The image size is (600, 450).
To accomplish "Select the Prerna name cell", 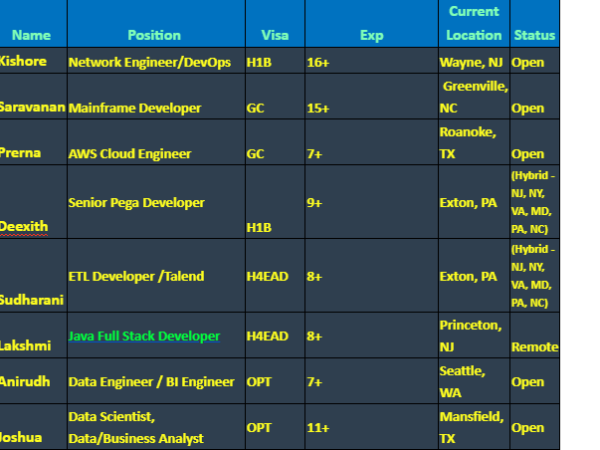I will [x=33, y=142].
